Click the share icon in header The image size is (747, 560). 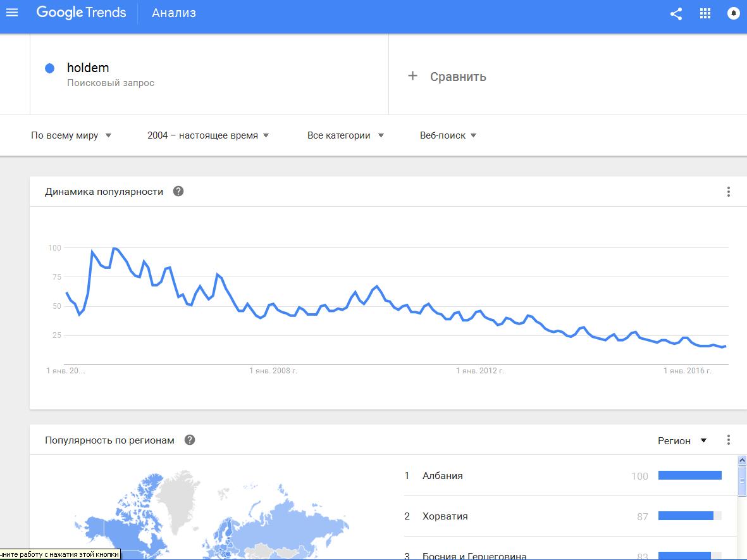click(x=676, y=14)
